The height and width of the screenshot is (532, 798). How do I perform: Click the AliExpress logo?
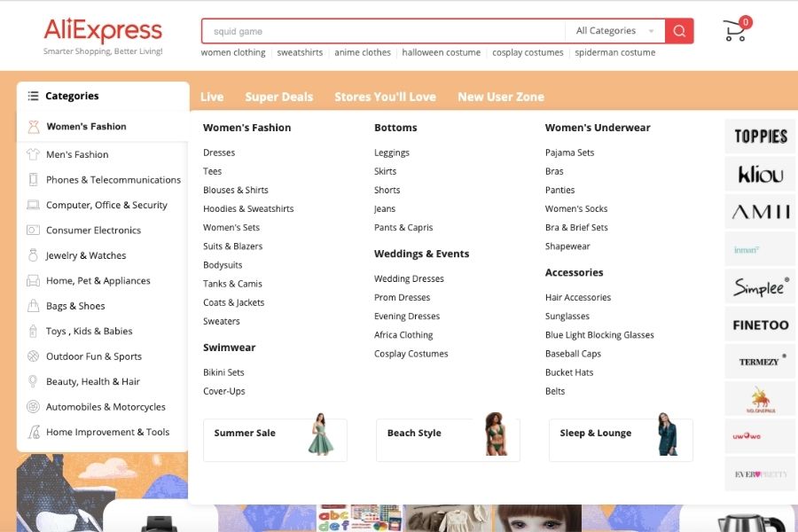coord(103,31)
